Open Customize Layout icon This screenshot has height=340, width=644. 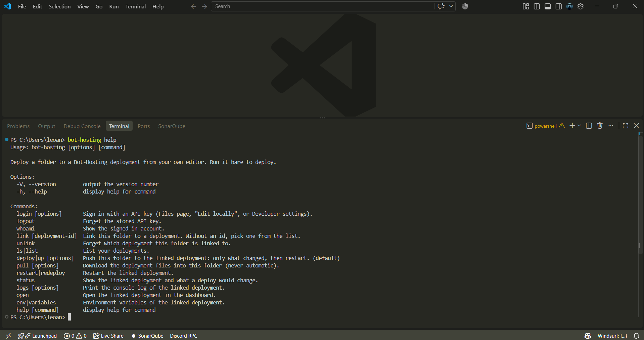pos(526,6)
